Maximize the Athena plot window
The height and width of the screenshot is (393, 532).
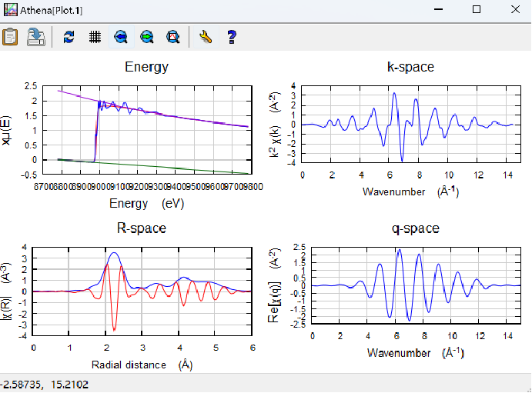(476, 9)
